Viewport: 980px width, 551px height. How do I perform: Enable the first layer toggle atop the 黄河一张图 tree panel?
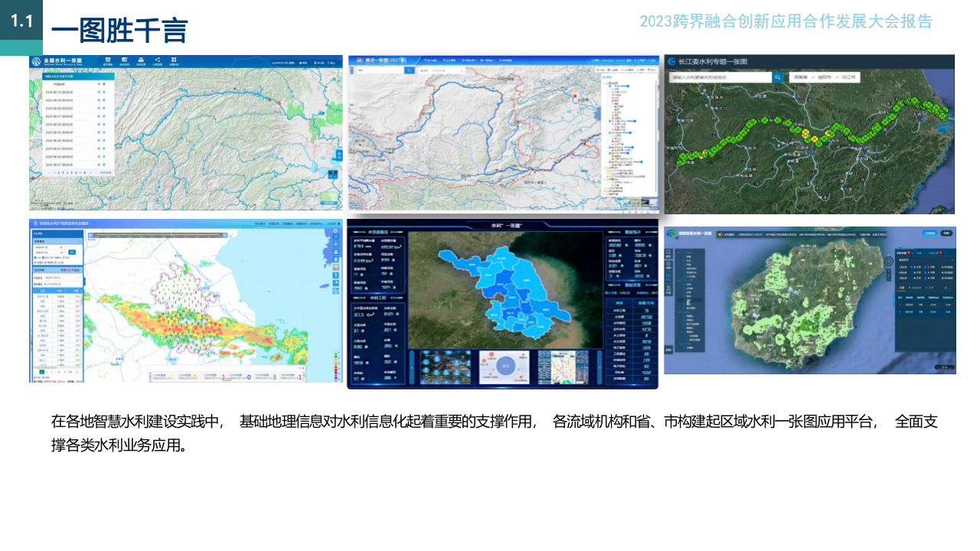tap(598, 70)
